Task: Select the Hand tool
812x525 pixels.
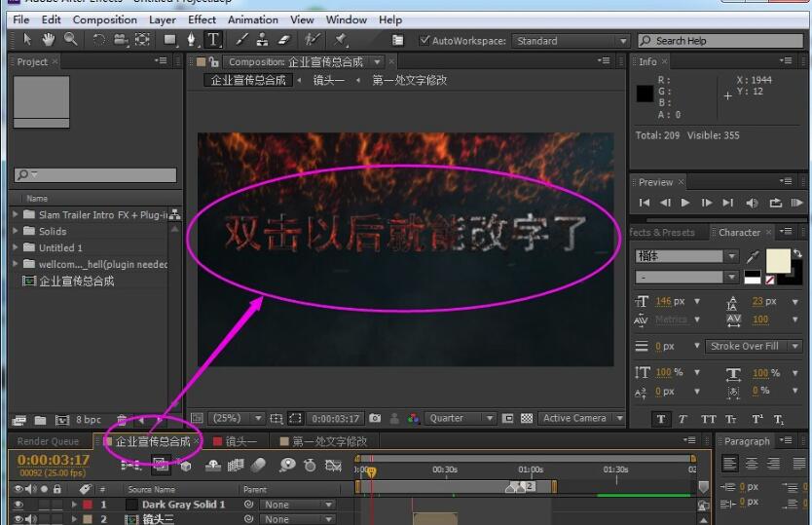Action: (49, 40)
